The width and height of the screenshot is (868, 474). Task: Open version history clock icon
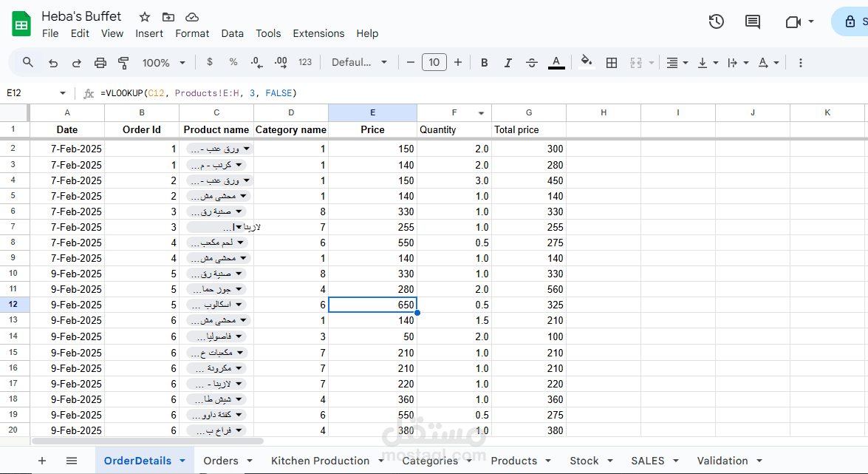(717, 21)
